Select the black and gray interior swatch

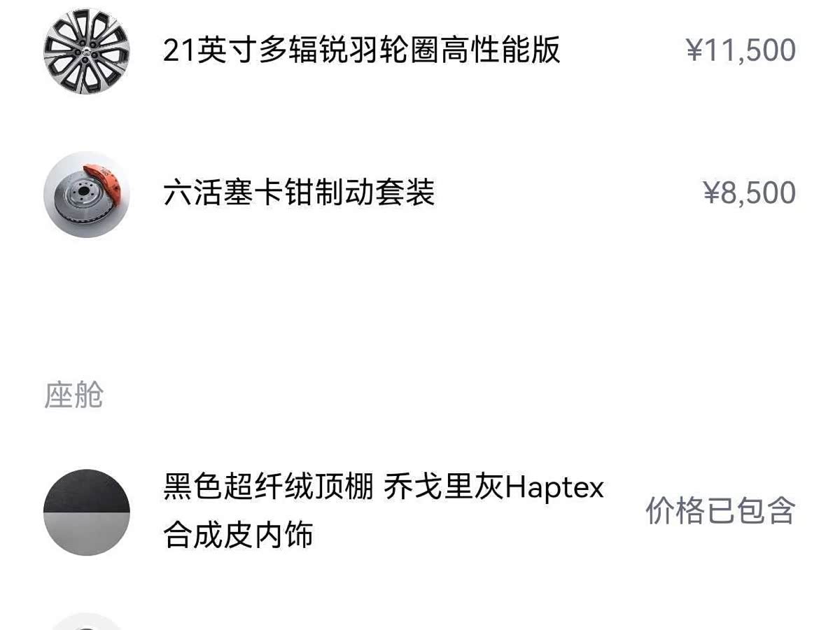point(87,512)
